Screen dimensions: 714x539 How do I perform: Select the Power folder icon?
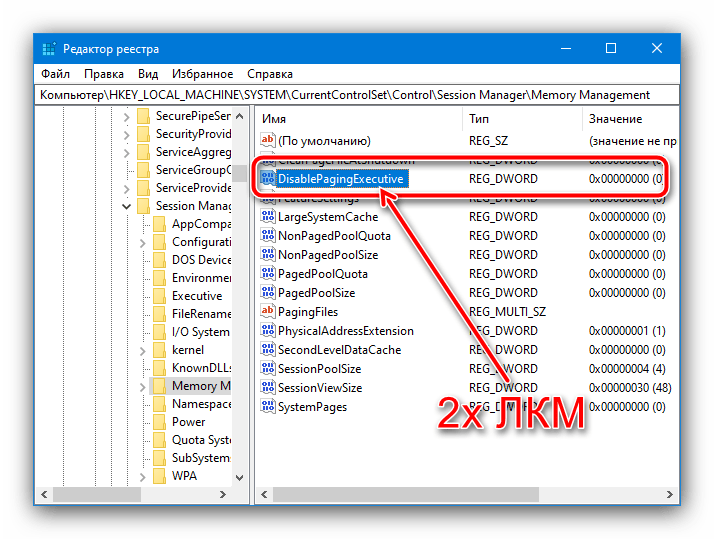pyautogui.click(x=159, y=422)
